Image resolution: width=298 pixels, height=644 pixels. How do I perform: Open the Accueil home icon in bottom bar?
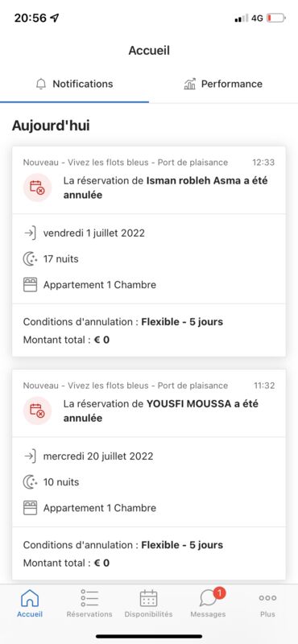tap(30, 598)
